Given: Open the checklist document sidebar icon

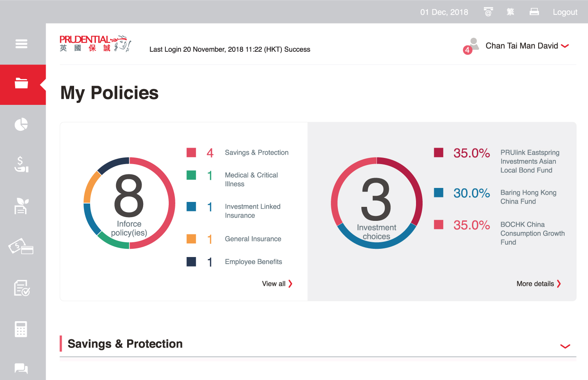Looking at the screenshot, I should coord(22,288).
